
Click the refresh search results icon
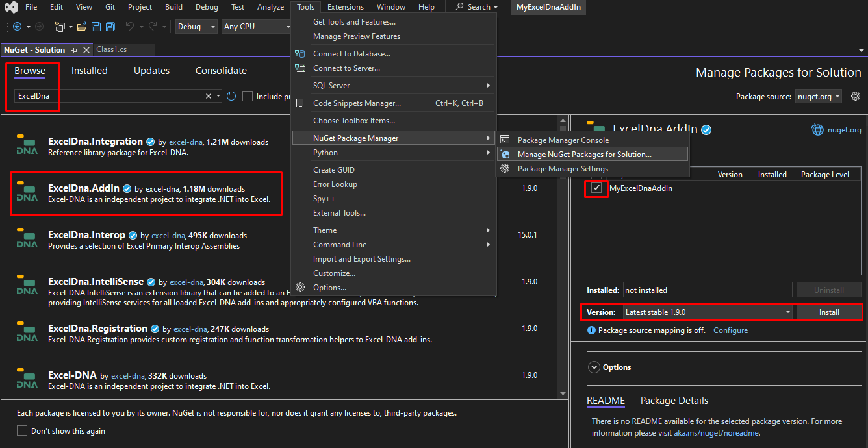click(231, 96)
